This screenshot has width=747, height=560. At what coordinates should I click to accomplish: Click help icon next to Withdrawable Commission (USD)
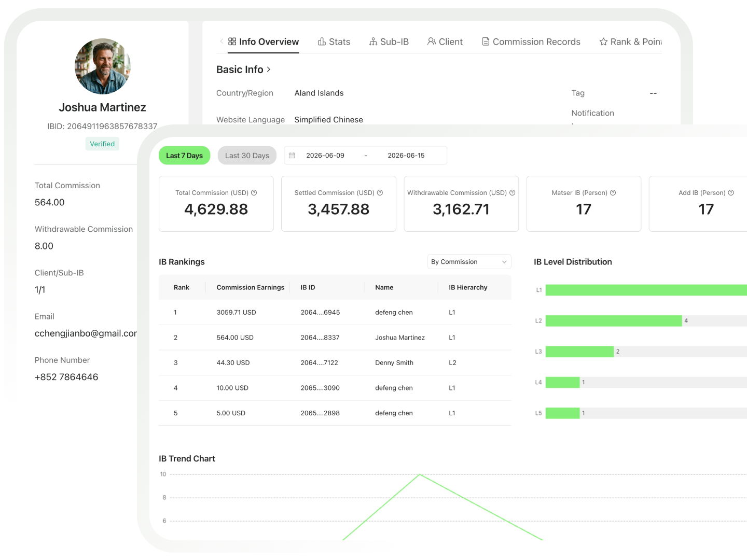[513, 192]
